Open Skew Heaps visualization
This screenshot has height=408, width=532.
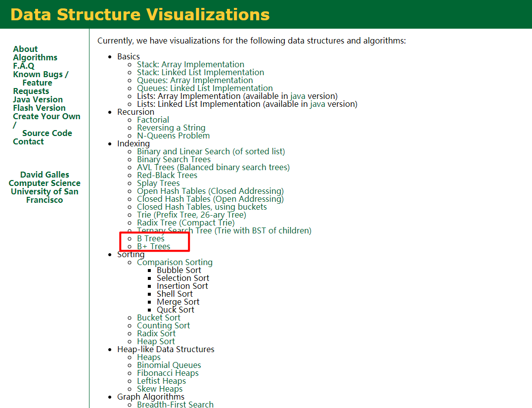click(160, 389)
